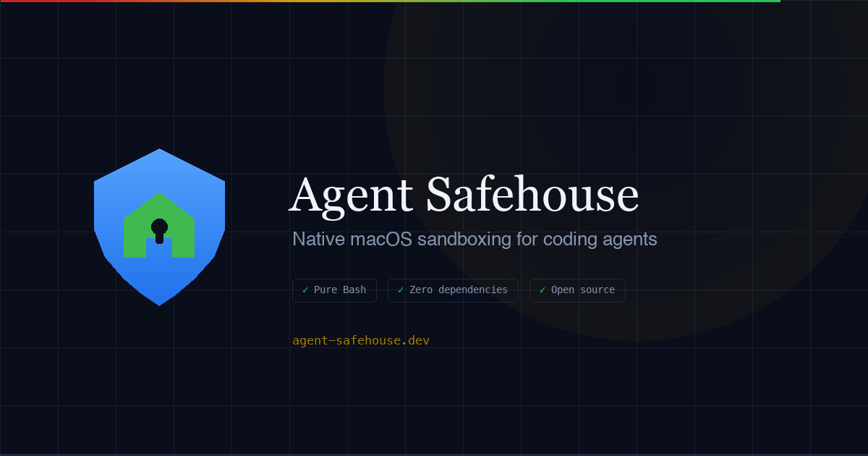Expand the Pure Bash pill for details
Viewport: 868px width, 456px height.
(x=334, y=290)
